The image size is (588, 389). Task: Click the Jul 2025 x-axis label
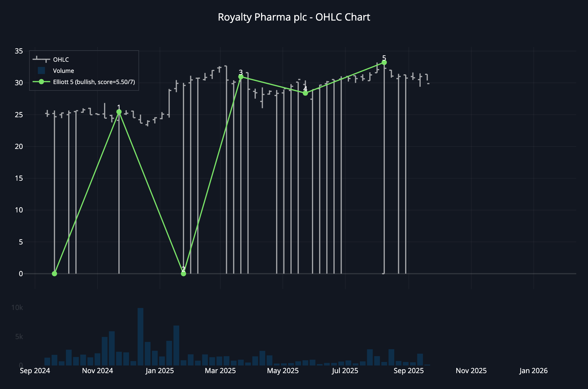click(x=345, y=371)
